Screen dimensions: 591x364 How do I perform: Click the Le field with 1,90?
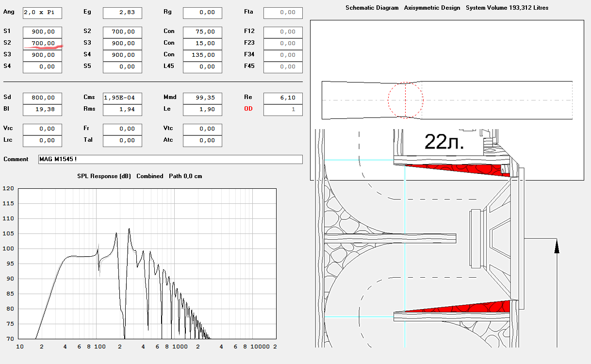click(x=202, y=110)
